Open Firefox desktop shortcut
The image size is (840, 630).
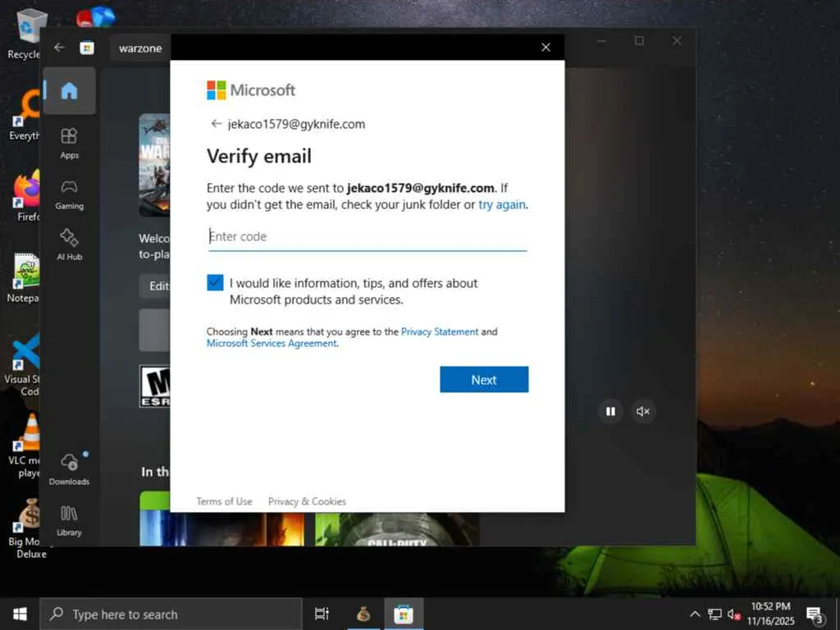25,197
